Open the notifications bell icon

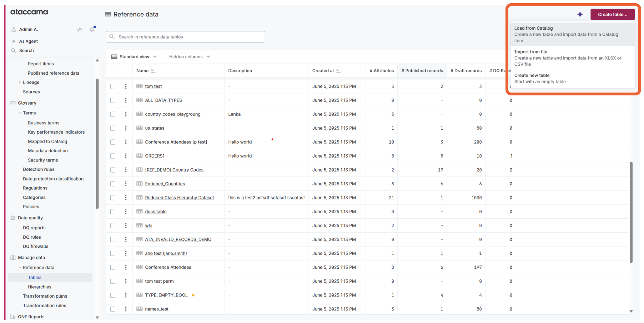tap(92, 29)
